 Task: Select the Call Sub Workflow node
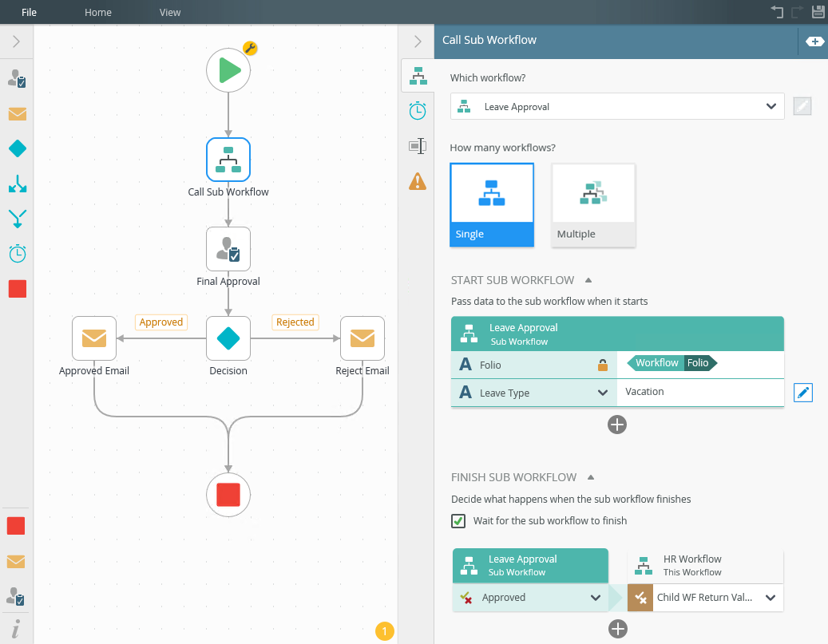[228, 160]
